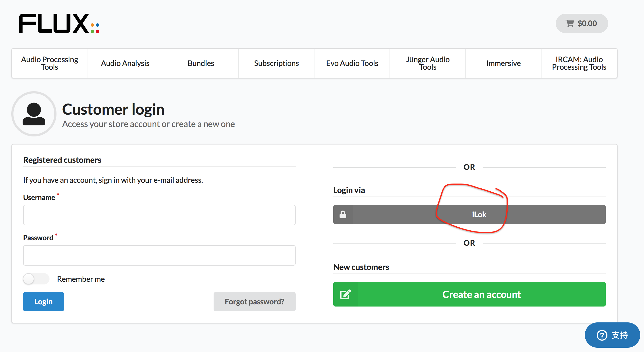Click the FLUX logo
Viewport: 644px width, 352px height.
coord(59,24)
